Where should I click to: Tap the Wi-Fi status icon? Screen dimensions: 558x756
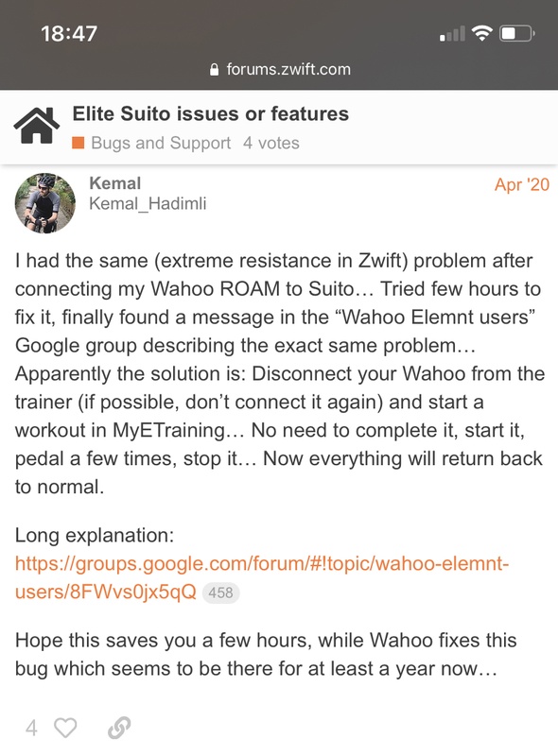tap(481, 33)
